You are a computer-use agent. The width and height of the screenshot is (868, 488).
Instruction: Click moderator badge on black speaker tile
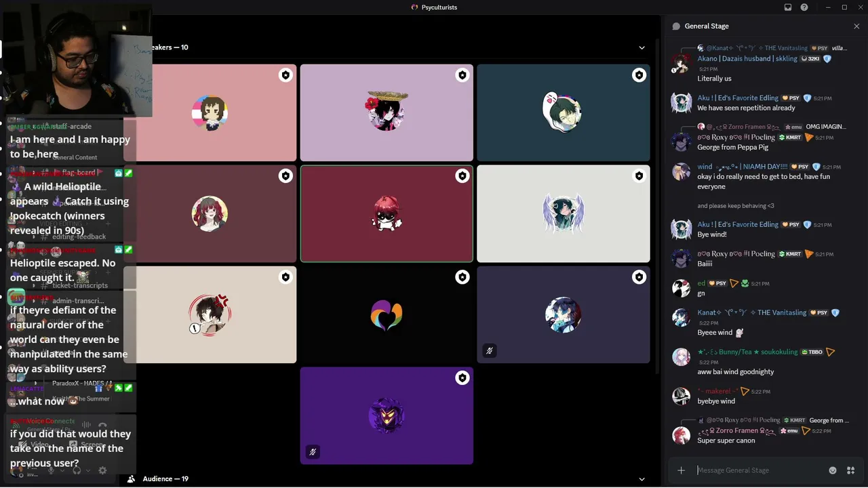tap(462, 277)
